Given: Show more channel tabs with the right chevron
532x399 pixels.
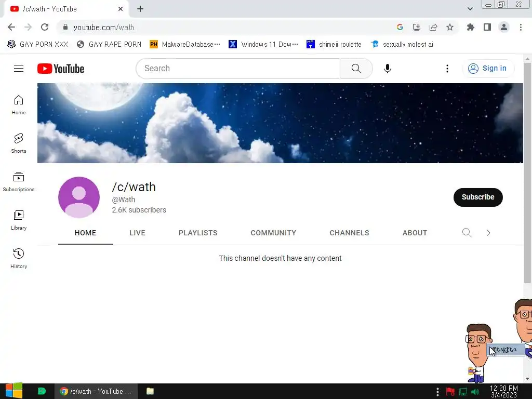Looking at the screenshot, I should (488, 233).
